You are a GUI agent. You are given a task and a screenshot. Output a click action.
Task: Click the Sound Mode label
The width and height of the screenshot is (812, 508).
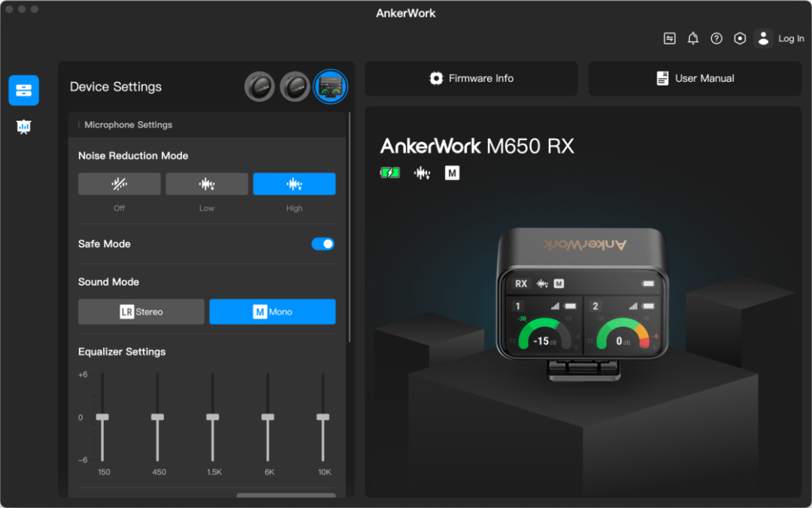click(108, 282)
